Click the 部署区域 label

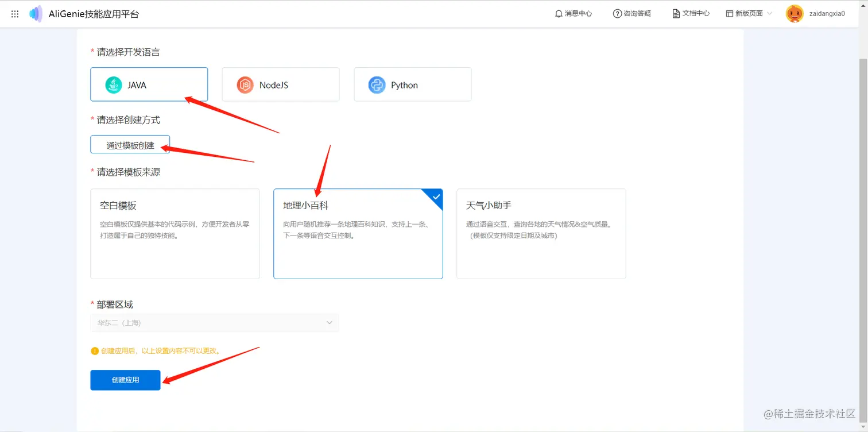coord(115,304)
